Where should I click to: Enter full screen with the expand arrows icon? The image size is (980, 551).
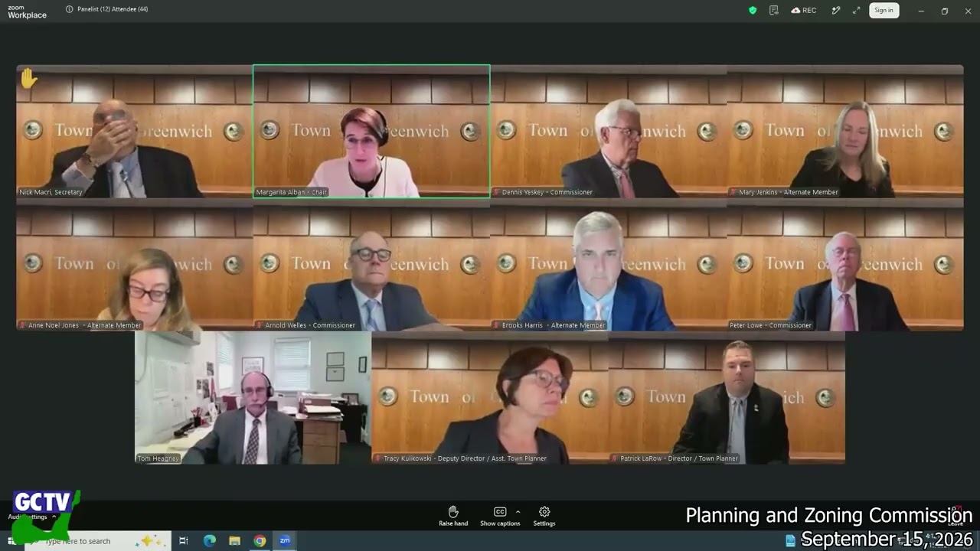click(856, 10)
